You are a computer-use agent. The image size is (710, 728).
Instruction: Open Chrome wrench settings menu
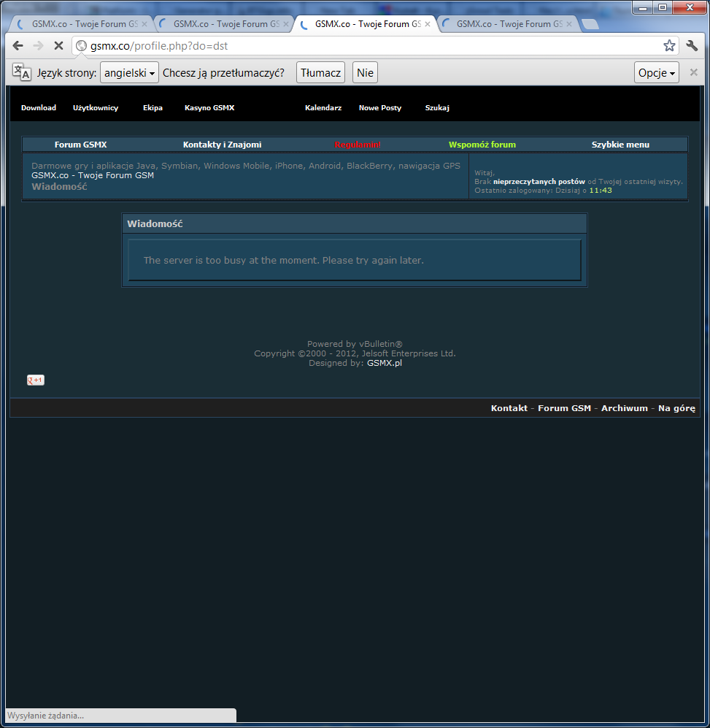[x=692, y=46]
